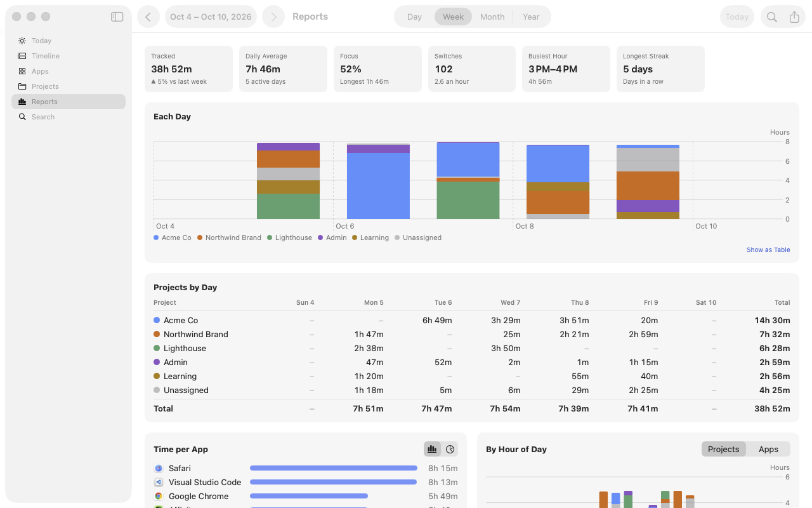Select the Year view tab
The image size is (812, 508).
click(x=531, y=17)
